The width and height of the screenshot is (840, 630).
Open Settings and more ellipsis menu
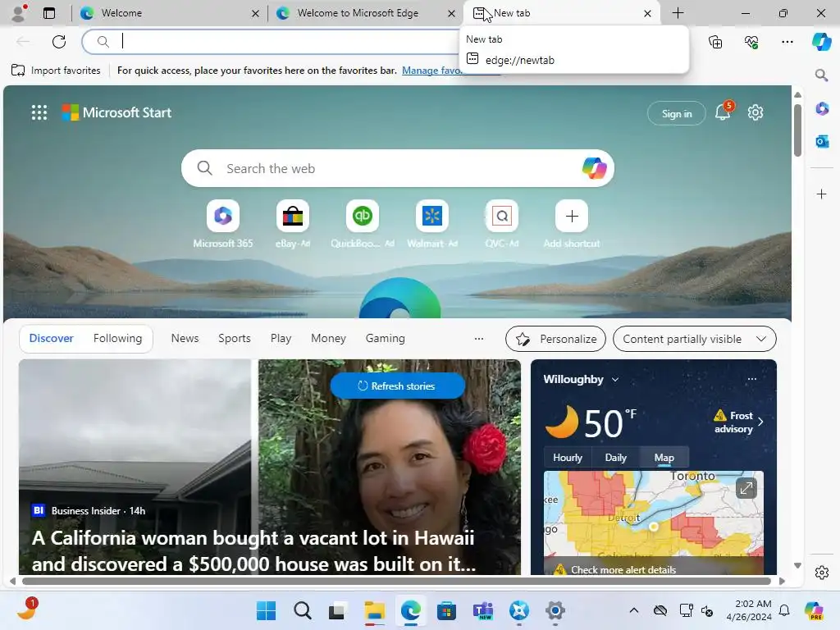click(787, 41)
